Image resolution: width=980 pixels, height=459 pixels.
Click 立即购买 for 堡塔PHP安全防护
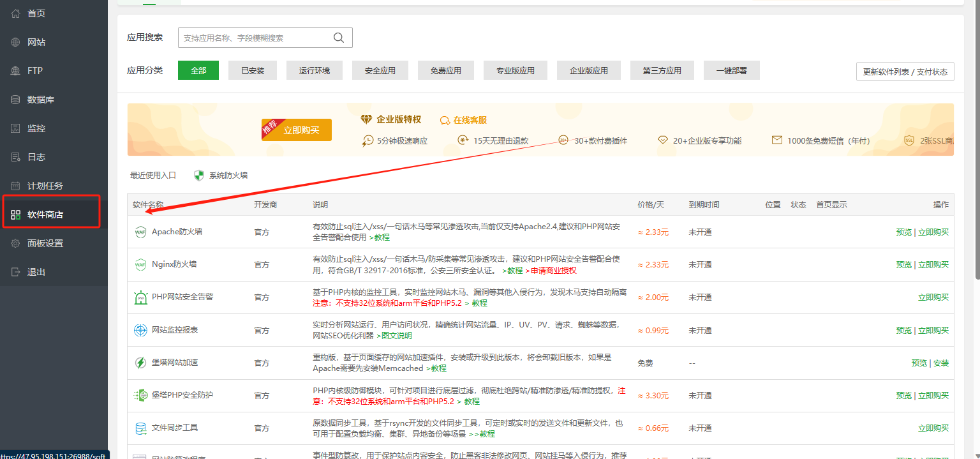coord(933,395)
